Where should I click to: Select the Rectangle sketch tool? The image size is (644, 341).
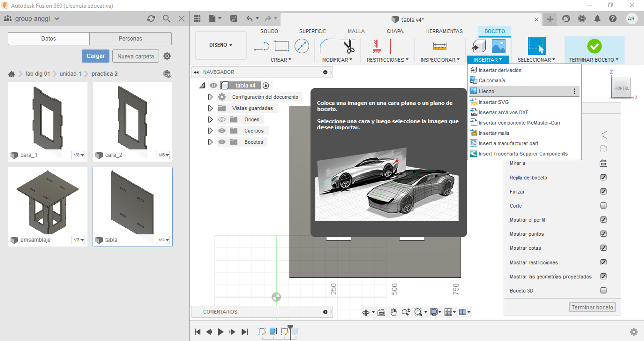281,46
